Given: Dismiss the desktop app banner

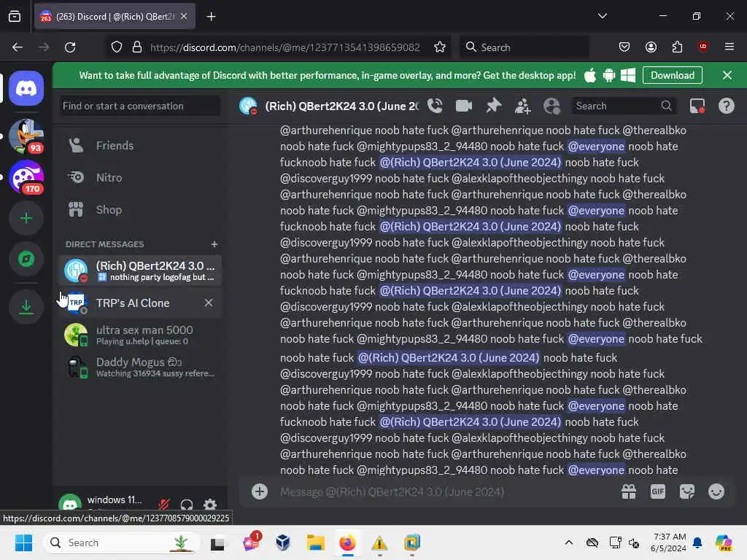Looking at the screenshot, I should tap(727, 75).
